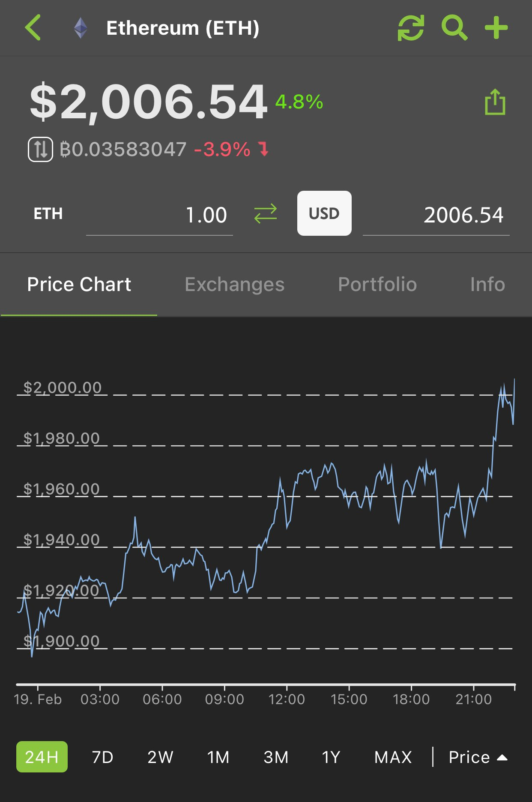The image size is (532, 802).
Task: Select the 7D time range
Action: [103, 757]
